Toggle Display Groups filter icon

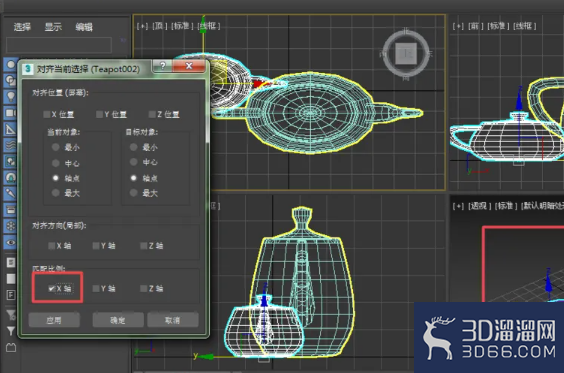pyautogui.click(x=11, y=161)
